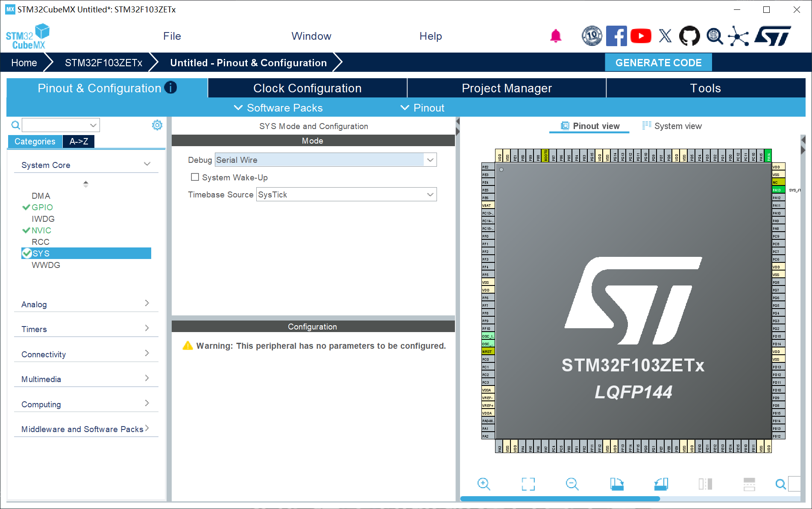Zoom out of the chip pinout
Viewport: 812px width, 509px height.
[572, 484]
